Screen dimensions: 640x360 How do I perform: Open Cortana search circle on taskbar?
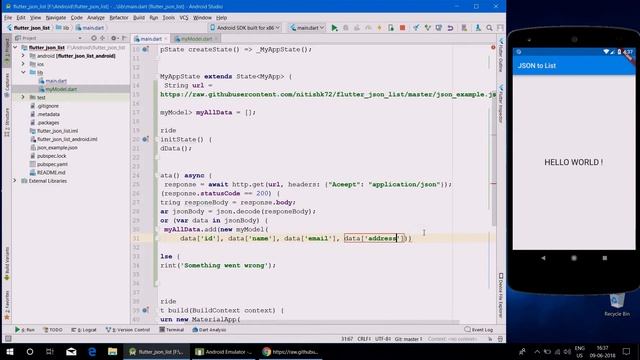(30, 351)
